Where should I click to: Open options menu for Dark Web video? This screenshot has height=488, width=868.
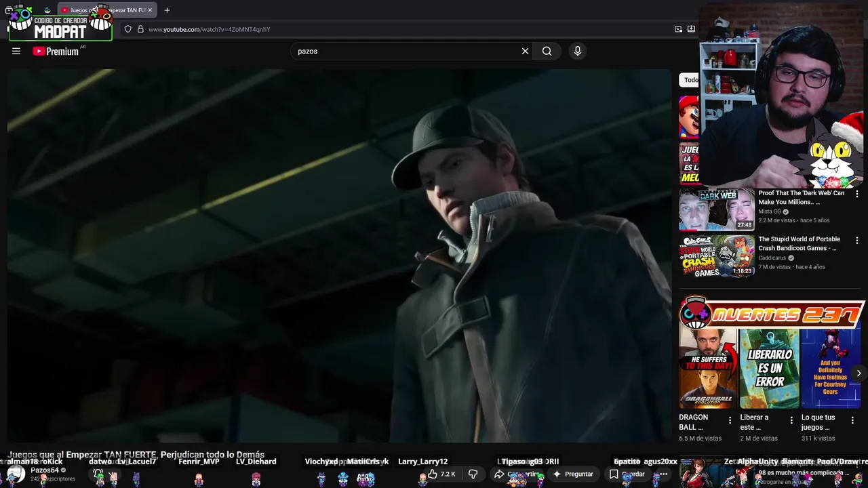857,195
